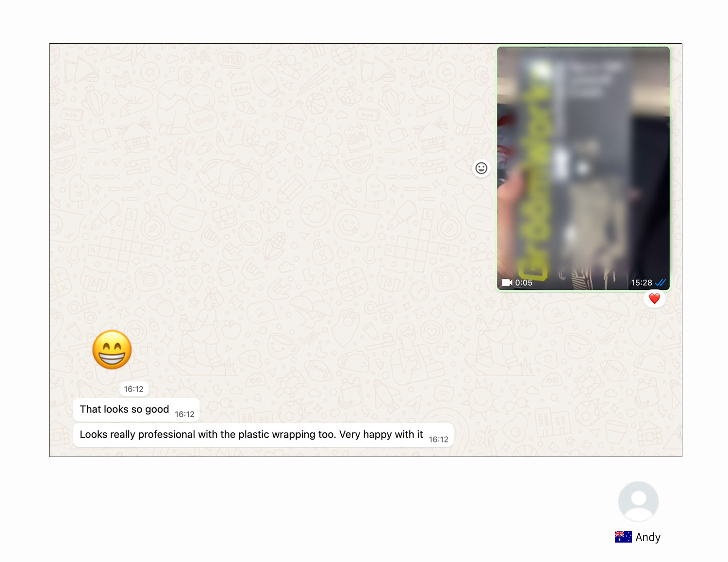The width and height of the screenshot is (728, 562).
Task: Click the name Andy
Action: (x=648, y=537)
